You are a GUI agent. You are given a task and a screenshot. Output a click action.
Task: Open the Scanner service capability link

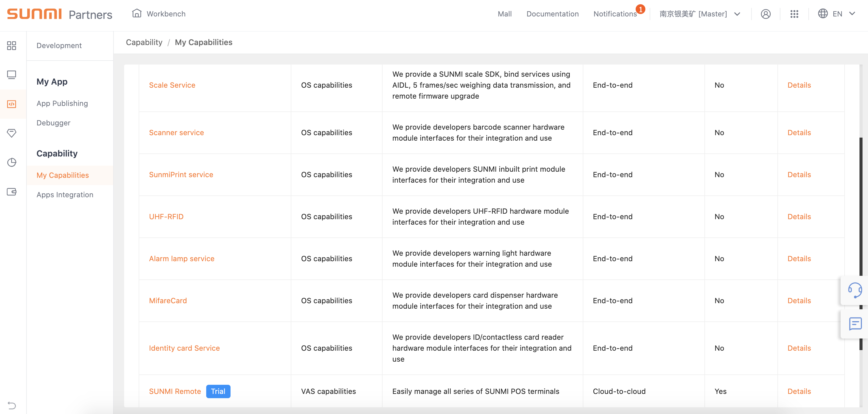coord(176,132)
